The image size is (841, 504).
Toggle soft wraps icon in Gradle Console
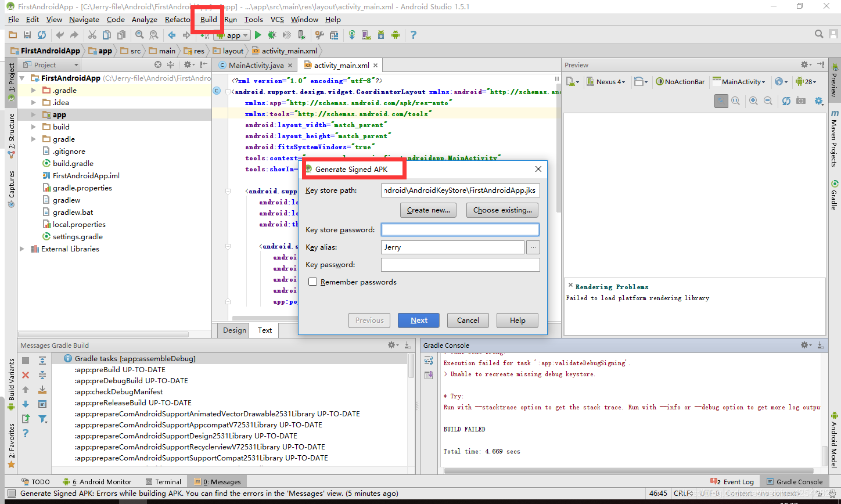(429, 361)
